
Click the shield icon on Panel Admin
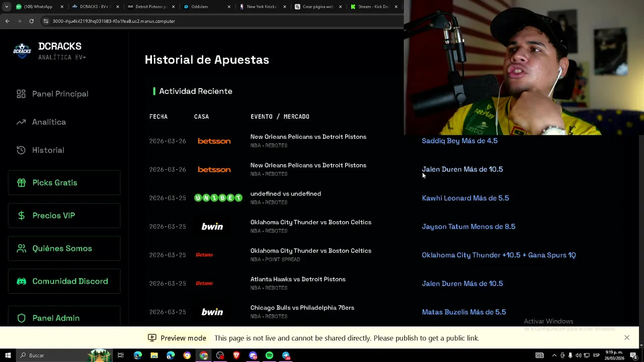pos(21,318)
